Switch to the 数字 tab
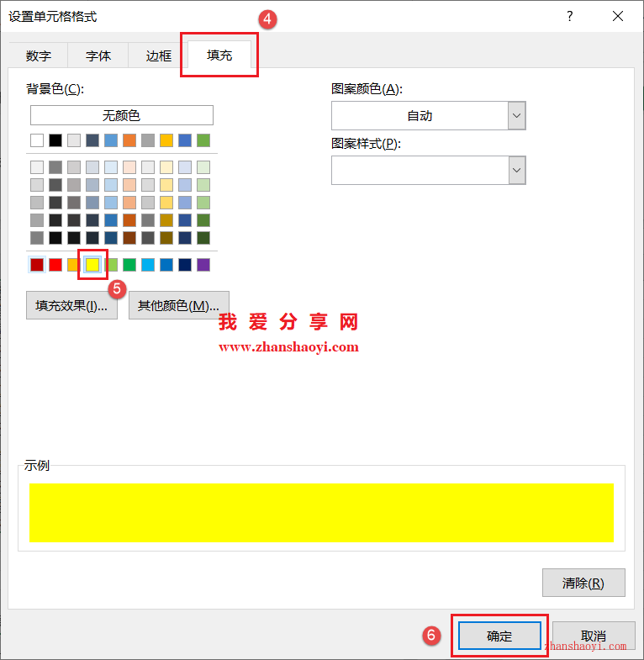The width and height of the screenshot is (644, 660). click(39, 55)
